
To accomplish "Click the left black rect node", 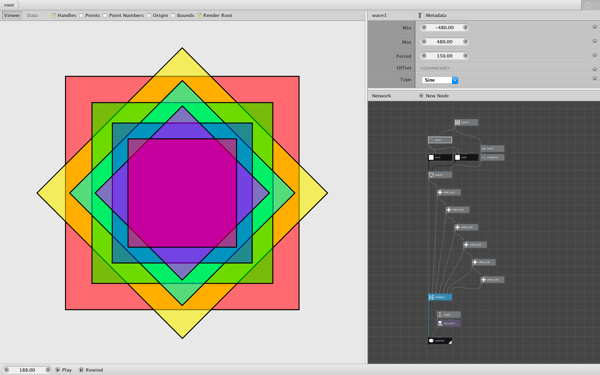I will 440,157.
